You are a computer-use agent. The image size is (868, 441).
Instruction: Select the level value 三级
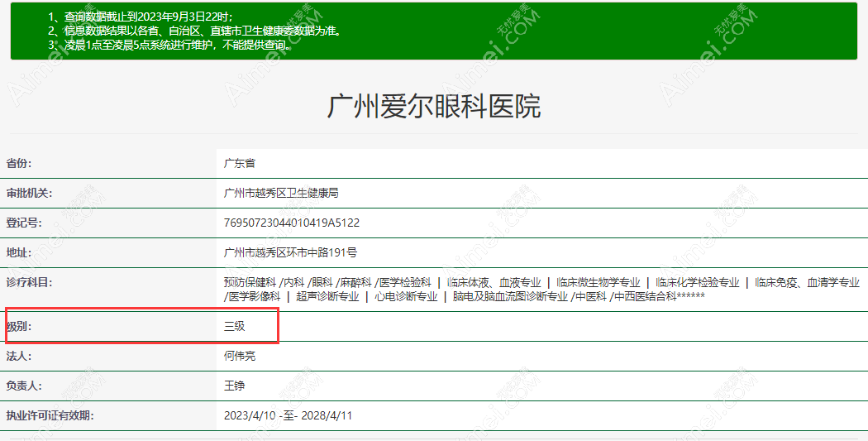234,327
